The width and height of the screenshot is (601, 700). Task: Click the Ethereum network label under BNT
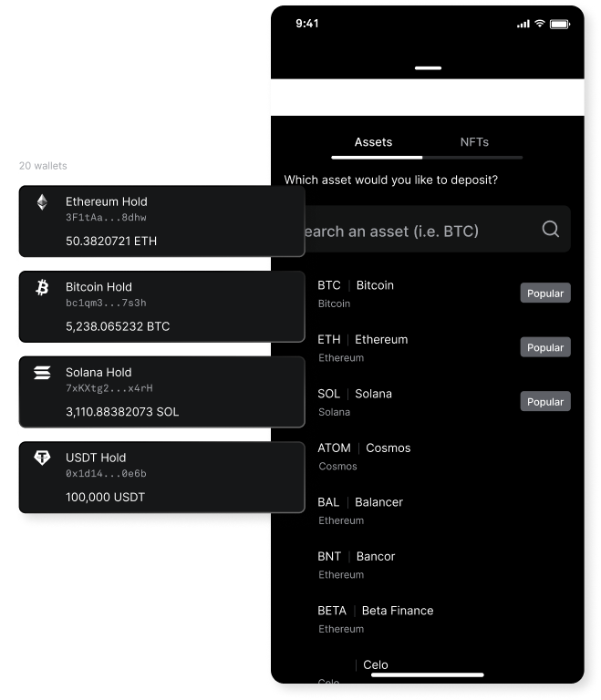click(341, 574)
